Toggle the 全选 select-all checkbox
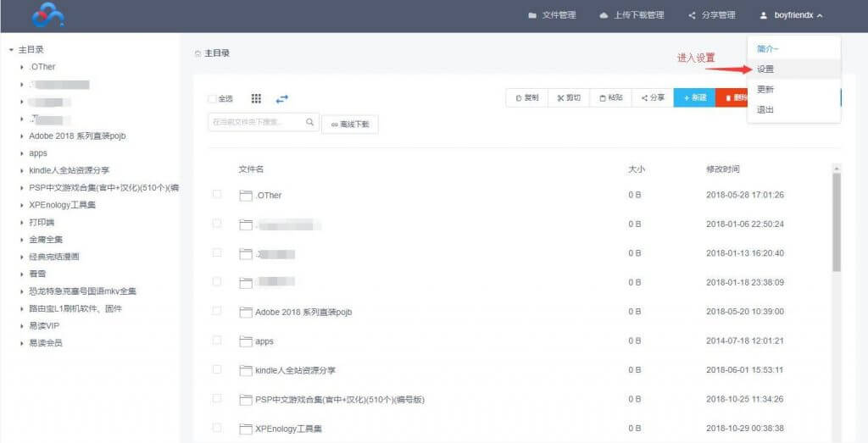 point(213,98)
